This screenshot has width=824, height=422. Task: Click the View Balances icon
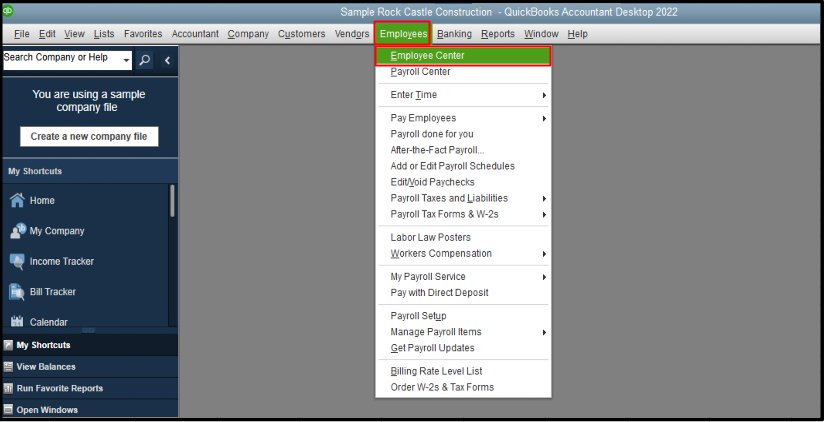[8, 367]
